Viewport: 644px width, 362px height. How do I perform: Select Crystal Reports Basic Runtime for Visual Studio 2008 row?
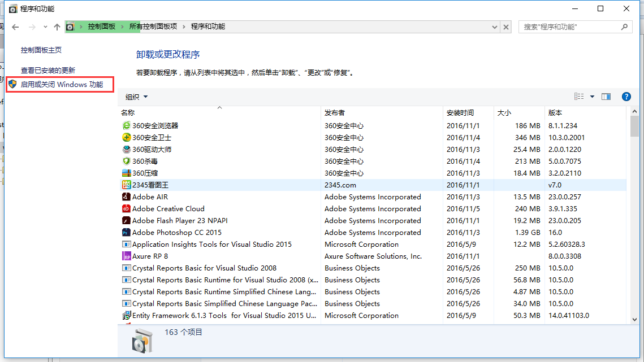(x=373, y=280)
